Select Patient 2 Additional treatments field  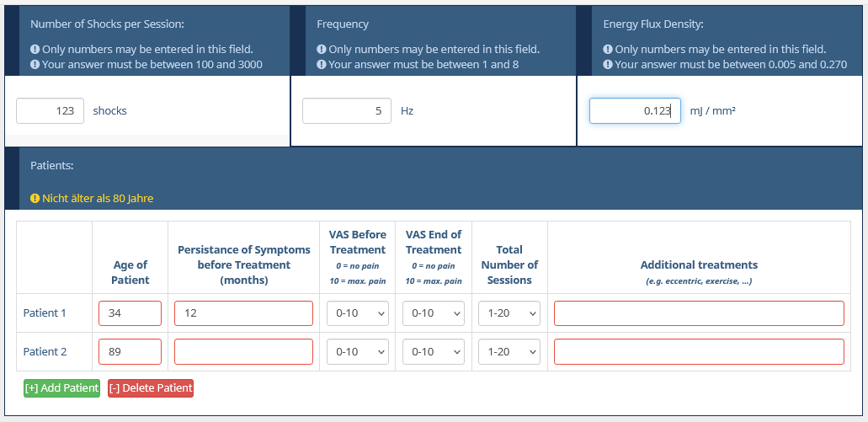699,351
